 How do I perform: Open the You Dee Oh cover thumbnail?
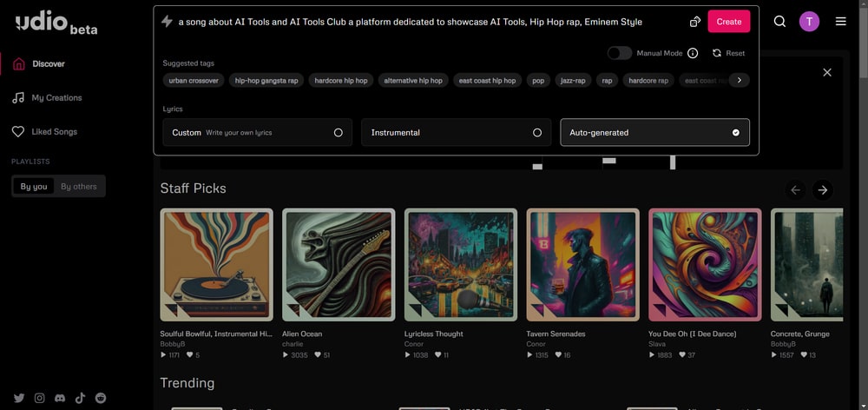(x=705, y=265)
